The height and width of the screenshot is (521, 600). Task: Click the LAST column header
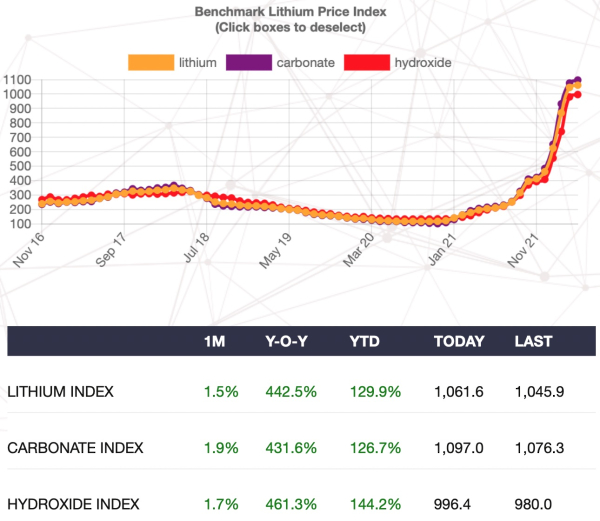pyautogui.click(x=533, y=341)
